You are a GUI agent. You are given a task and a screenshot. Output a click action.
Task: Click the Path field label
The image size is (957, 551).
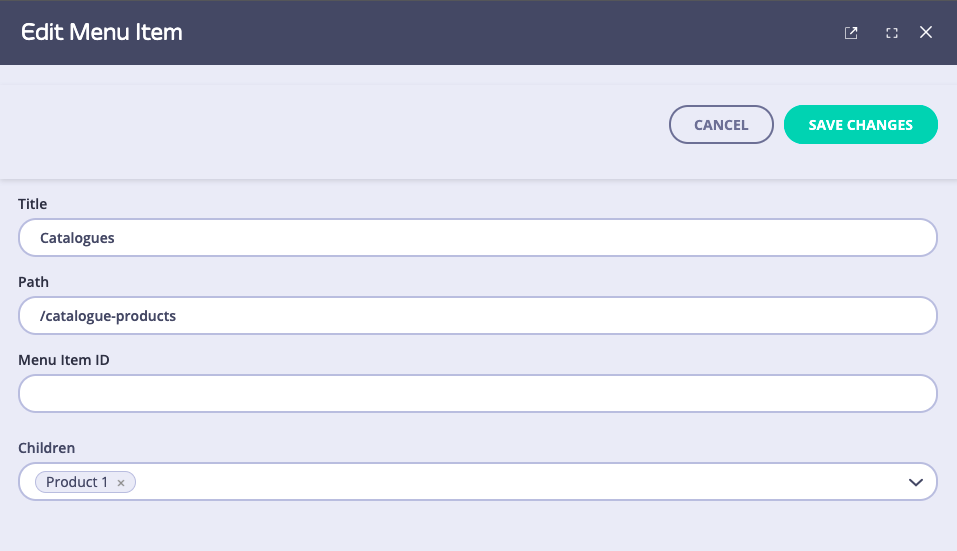coord(33,282)
